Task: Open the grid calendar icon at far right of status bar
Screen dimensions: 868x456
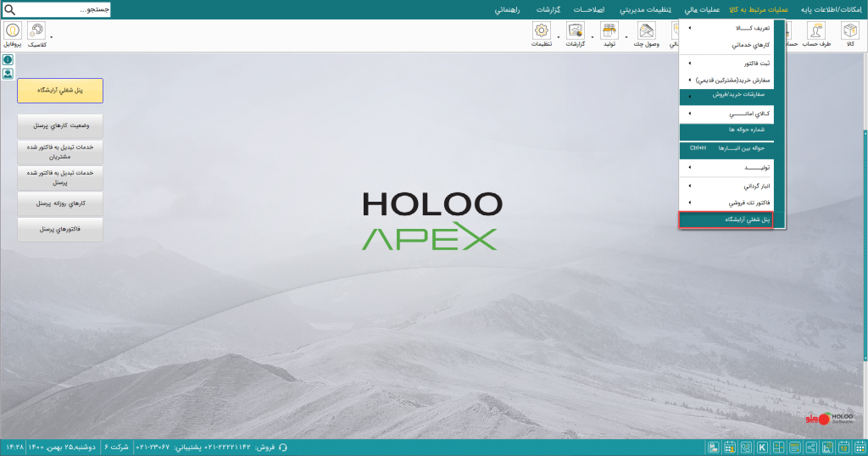Action: 860,448
